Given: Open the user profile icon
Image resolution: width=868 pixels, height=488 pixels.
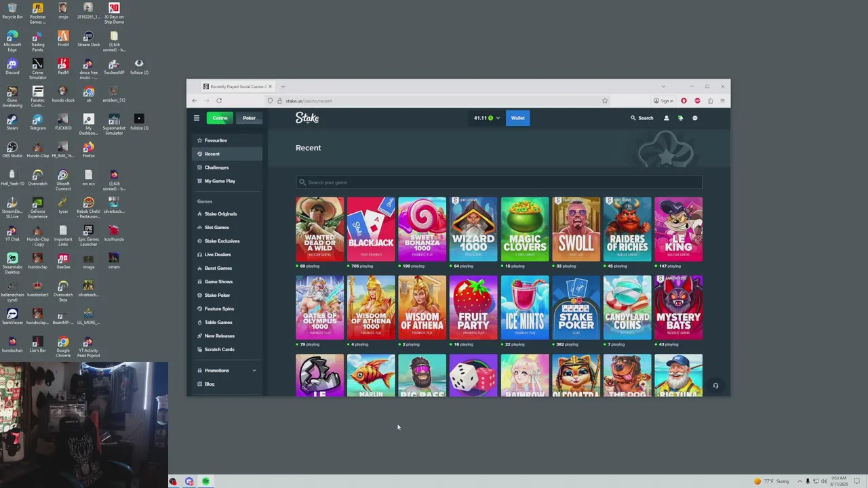Looking at the screenshot, I should tap(666, 118).
